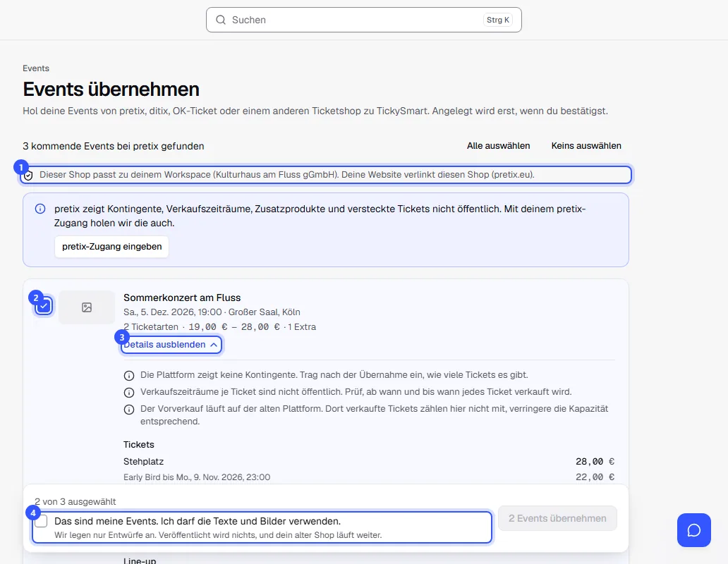Click the 28,00 € Stehplatz price
This screenshot has height=564, width=728.
(595, 462)
